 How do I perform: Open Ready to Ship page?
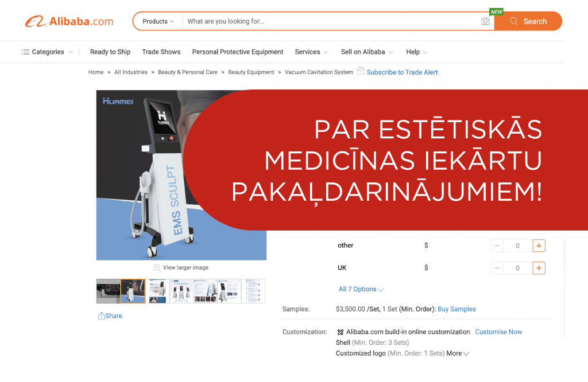click(110, 52)
